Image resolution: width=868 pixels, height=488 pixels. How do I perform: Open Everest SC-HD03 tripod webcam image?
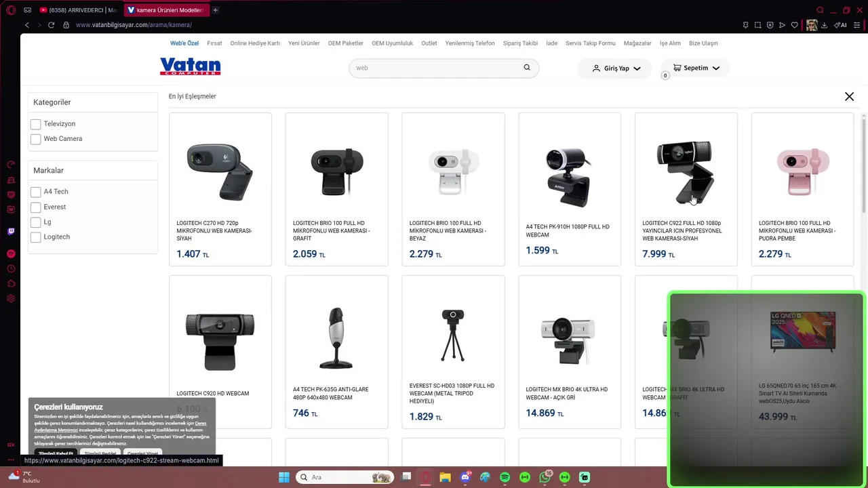[453, 335]
